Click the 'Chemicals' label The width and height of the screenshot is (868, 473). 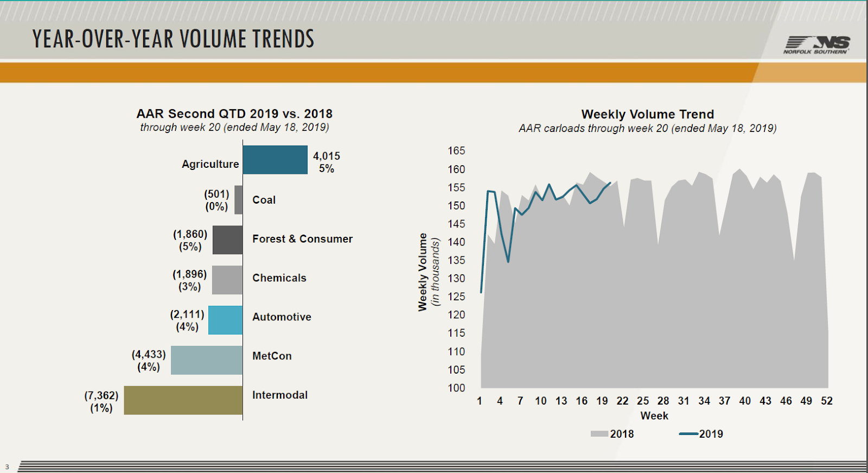[279, 278]
